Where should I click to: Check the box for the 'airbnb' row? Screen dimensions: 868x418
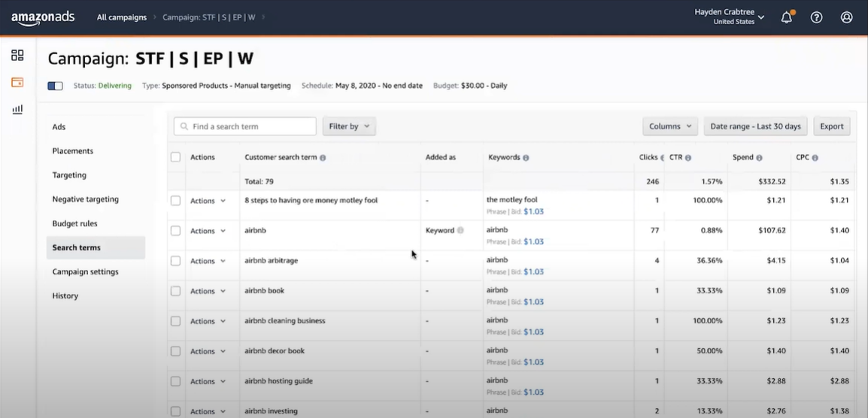pos(175,230)
